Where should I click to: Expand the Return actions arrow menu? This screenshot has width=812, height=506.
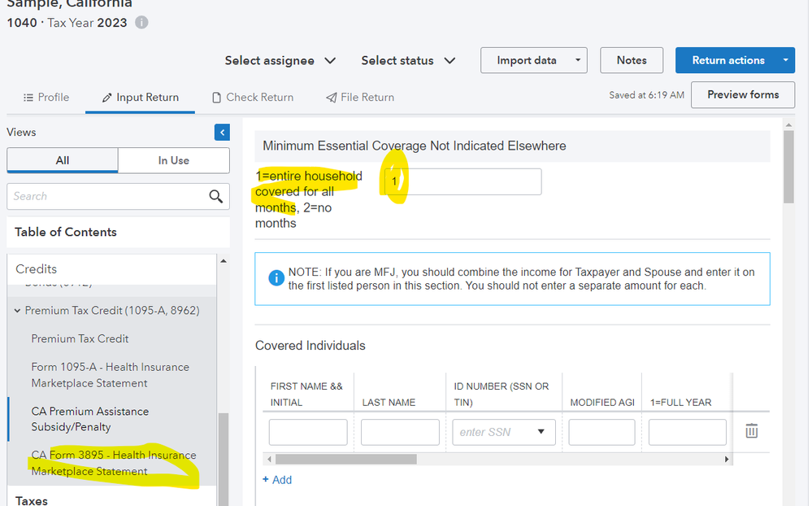(785, 60)
